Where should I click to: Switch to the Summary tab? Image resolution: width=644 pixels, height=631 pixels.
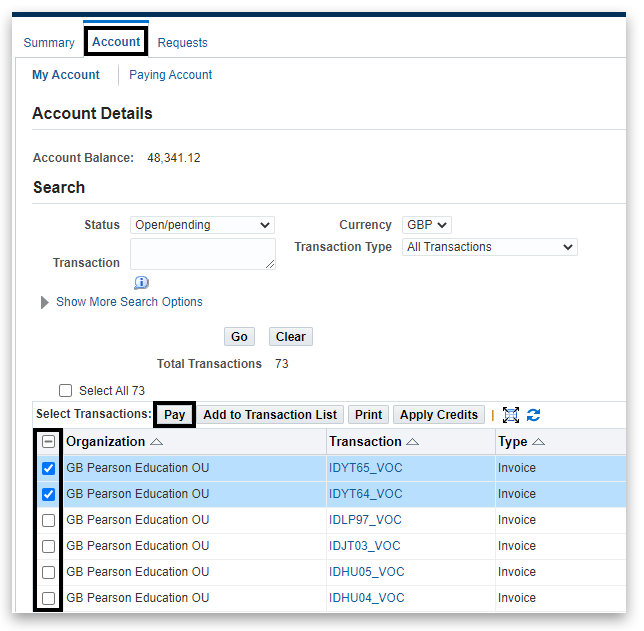pyautogui.click(x=49, y=43)
